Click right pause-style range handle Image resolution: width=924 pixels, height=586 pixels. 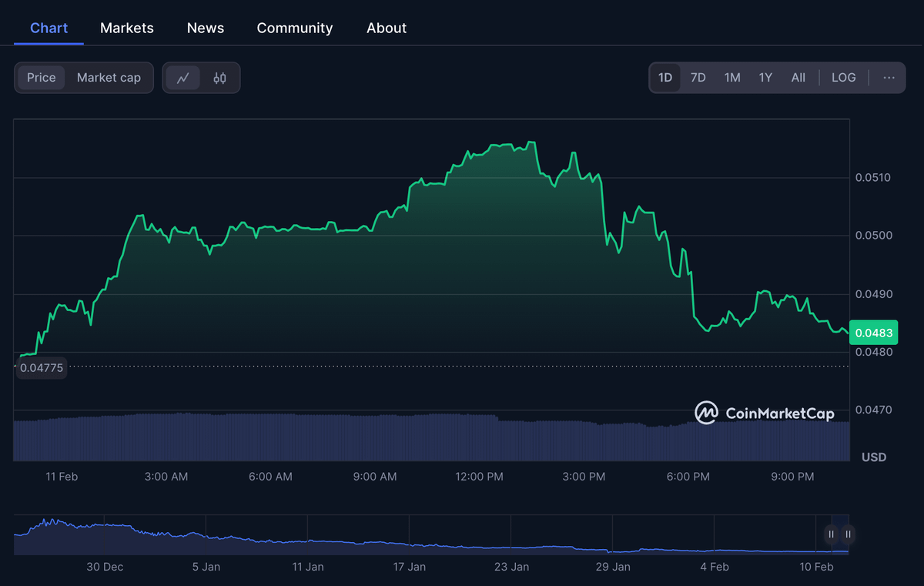(x=848, y=534)
